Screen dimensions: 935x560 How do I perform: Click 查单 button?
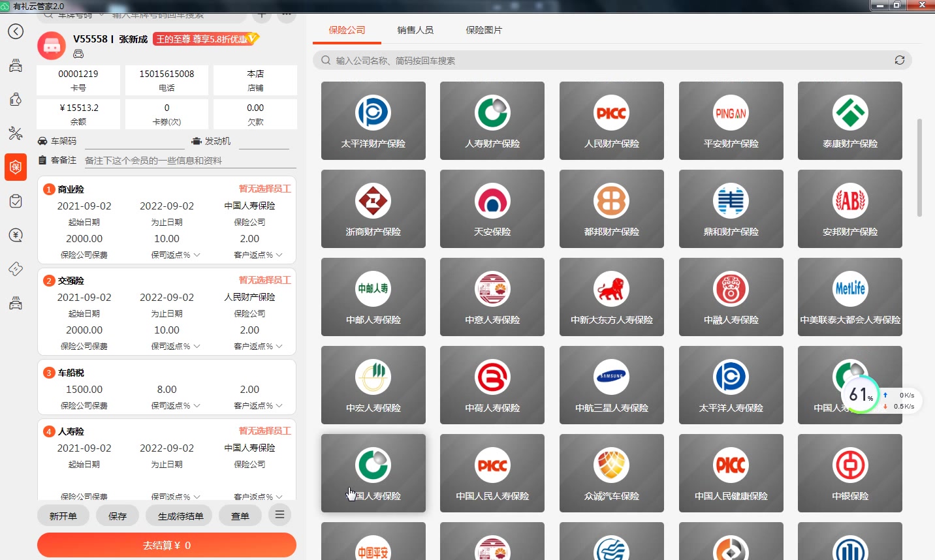[240, 516]
